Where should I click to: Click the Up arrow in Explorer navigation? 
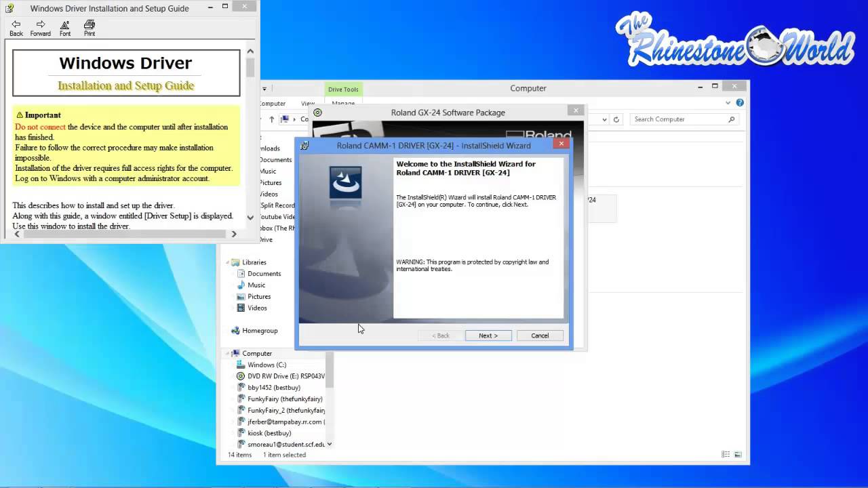point(272,119)
